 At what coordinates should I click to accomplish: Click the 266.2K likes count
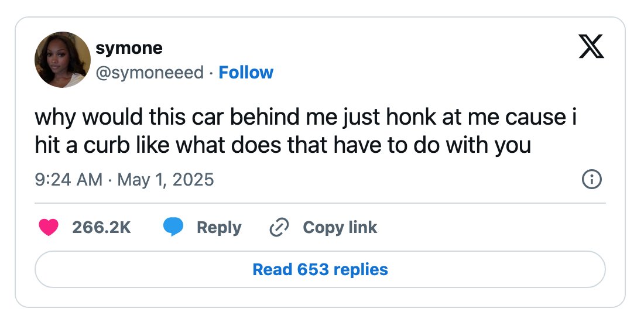click(101, 227)
